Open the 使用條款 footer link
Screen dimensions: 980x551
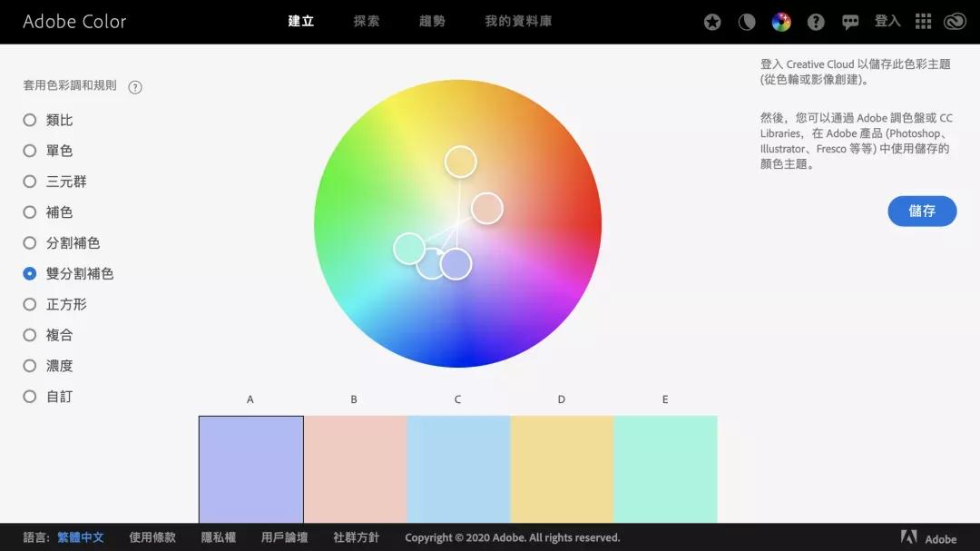pos(152,537)
